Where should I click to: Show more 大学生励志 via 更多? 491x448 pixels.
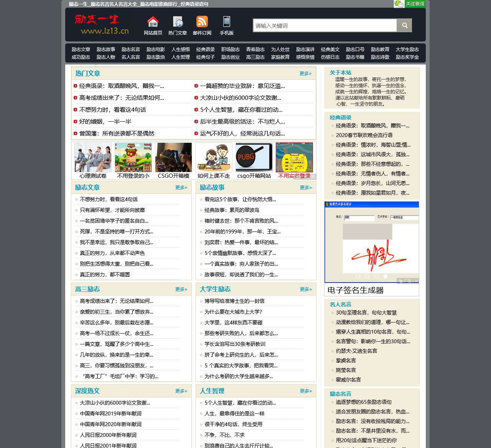pos(306,289)
